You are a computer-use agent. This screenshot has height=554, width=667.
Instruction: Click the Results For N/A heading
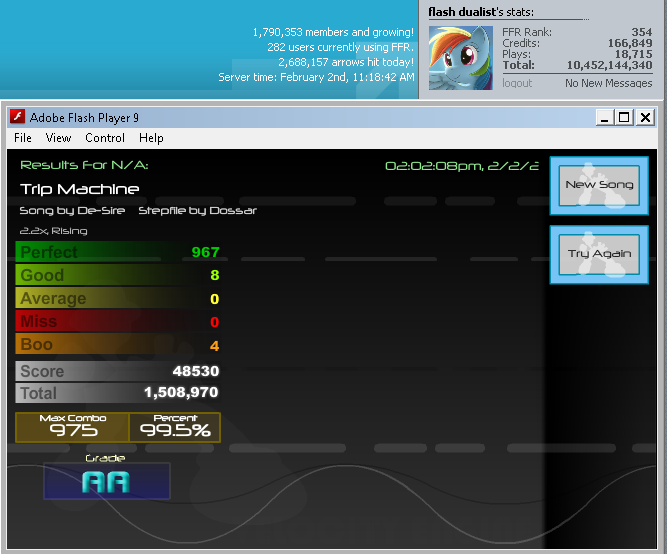[84, 165]
